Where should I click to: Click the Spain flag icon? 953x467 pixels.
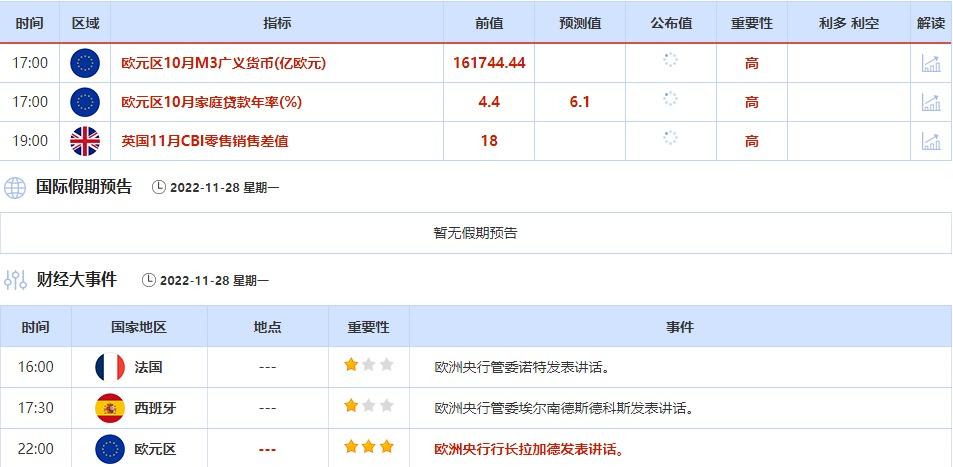(x=110, y=408)
